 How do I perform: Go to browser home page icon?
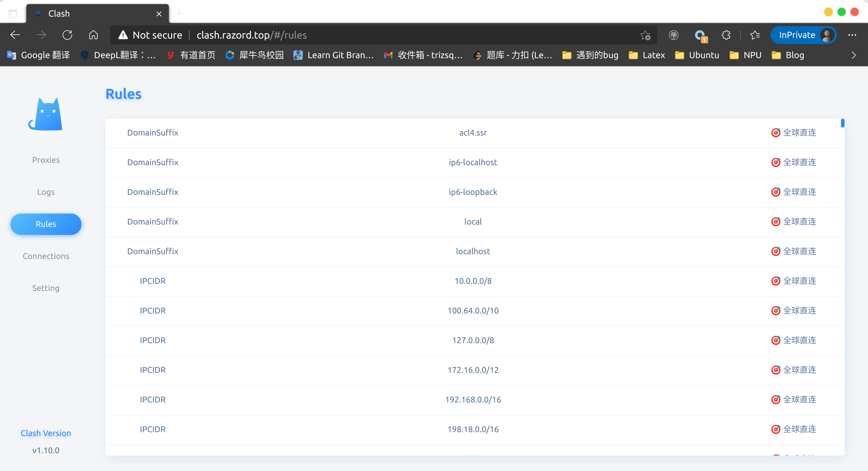(93, 35)
